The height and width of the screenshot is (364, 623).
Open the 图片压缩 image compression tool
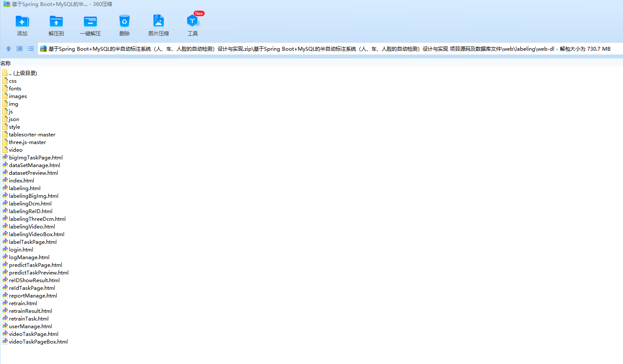click(159, 21)
